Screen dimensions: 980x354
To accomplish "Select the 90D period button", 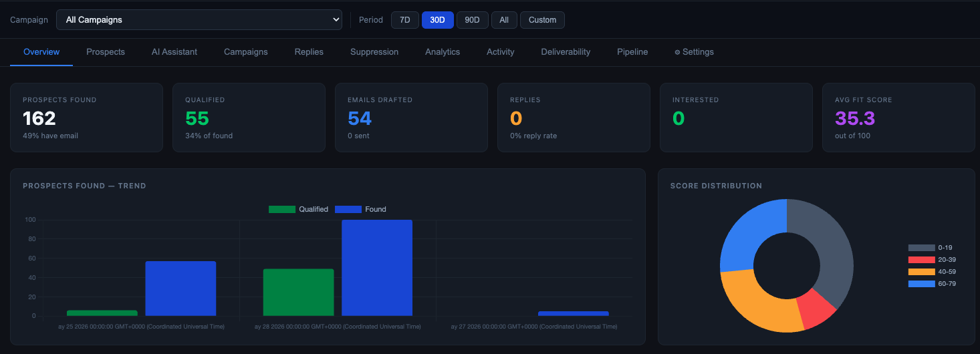I will click(x=473, y=20).
